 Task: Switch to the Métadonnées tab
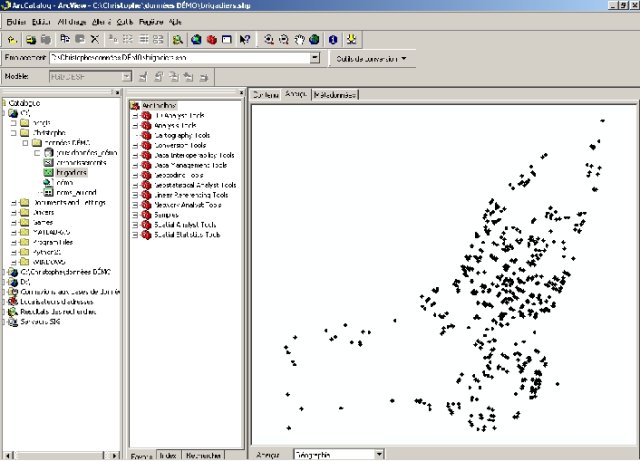pos(335,94)
